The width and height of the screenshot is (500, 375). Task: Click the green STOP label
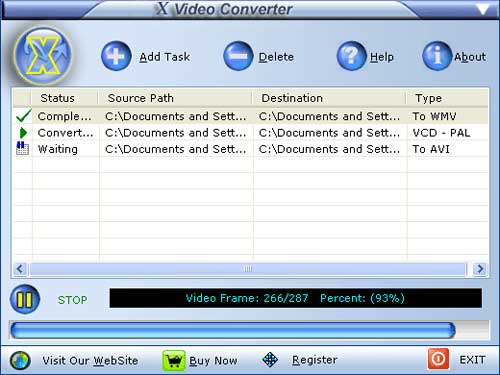[72, 300]
